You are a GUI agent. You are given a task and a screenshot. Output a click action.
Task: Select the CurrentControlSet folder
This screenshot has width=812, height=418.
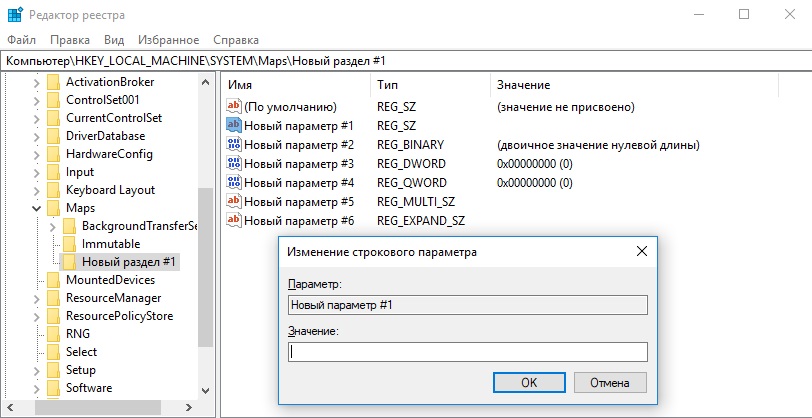pos(113,118)
